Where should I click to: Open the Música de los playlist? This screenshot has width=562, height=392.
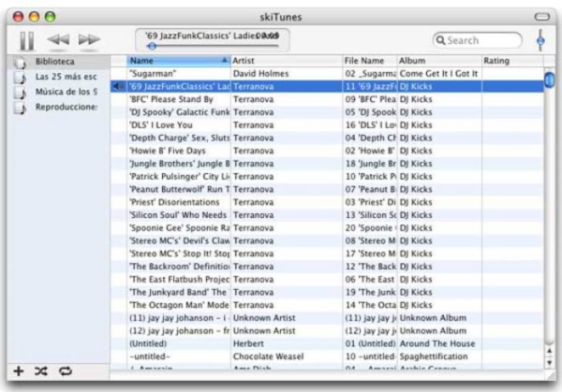click(x=66, y=92)
